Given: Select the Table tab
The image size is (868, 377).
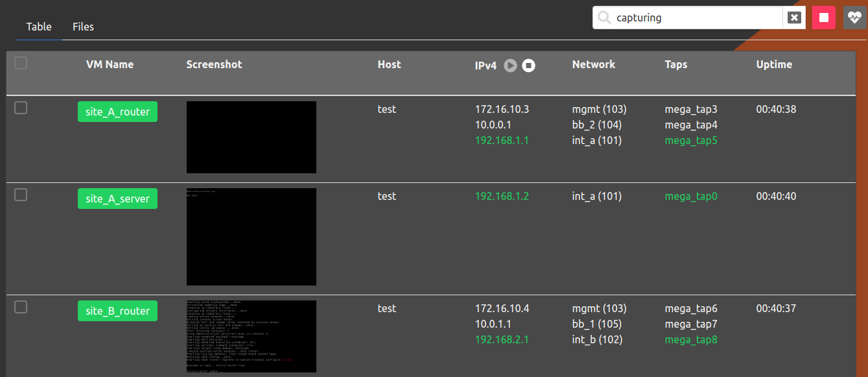Looking at the screenshot, I should pyautogui.click(x=38, y=27).
